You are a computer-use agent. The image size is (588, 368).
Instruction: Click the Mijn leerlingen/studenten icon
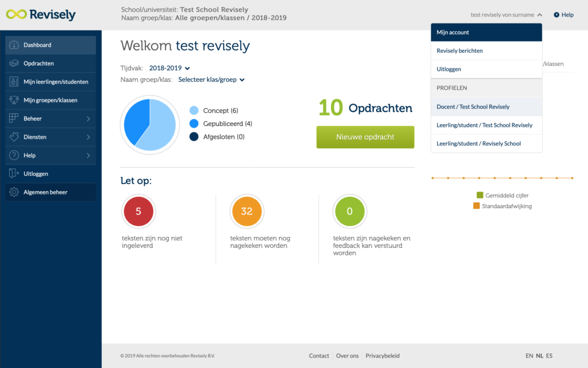pos(14,82)
